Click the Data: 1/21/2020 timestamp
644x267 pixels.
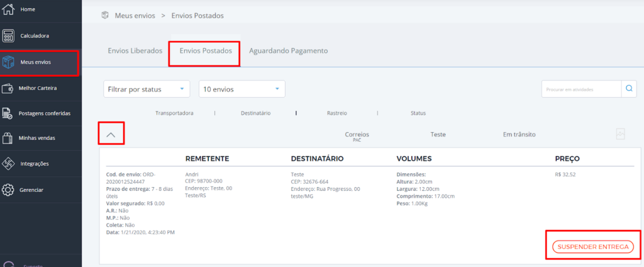tap(140, 233)
